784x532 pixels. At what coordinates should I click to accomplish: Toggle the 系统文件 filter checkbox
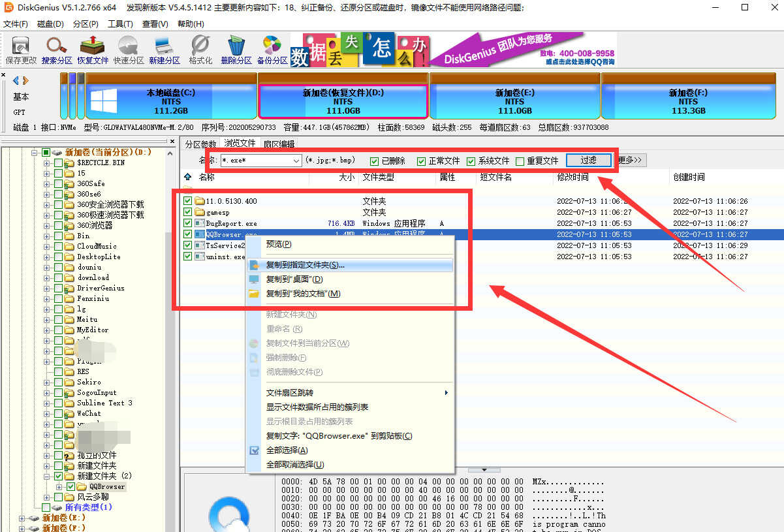click(471, 161)
